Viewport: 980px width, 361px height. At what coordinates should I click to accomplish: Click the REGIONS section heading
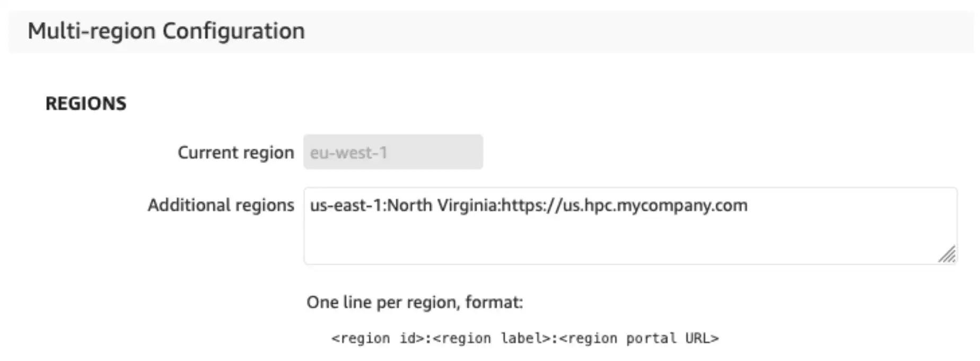(86, 103)
